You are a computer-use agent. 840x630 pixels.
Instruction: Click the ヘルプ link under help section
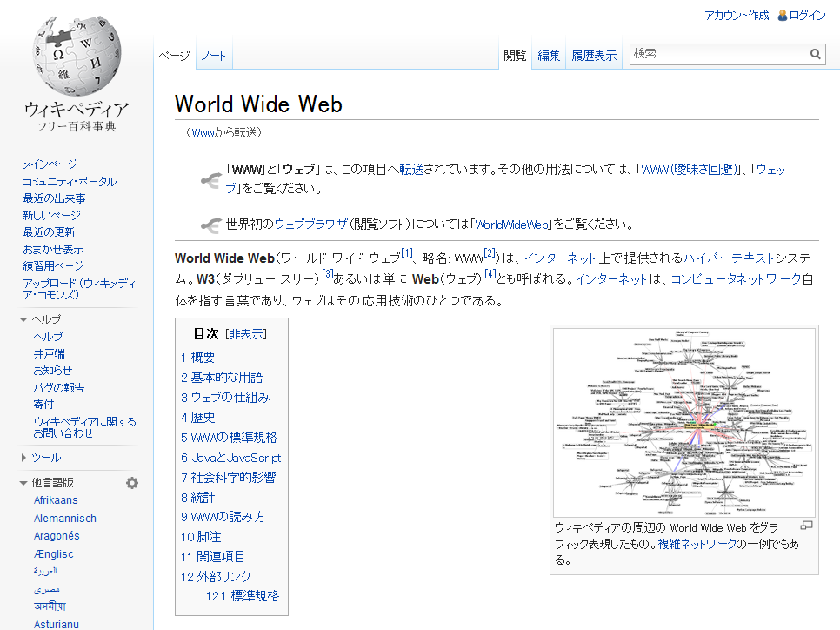coord(48,337)
